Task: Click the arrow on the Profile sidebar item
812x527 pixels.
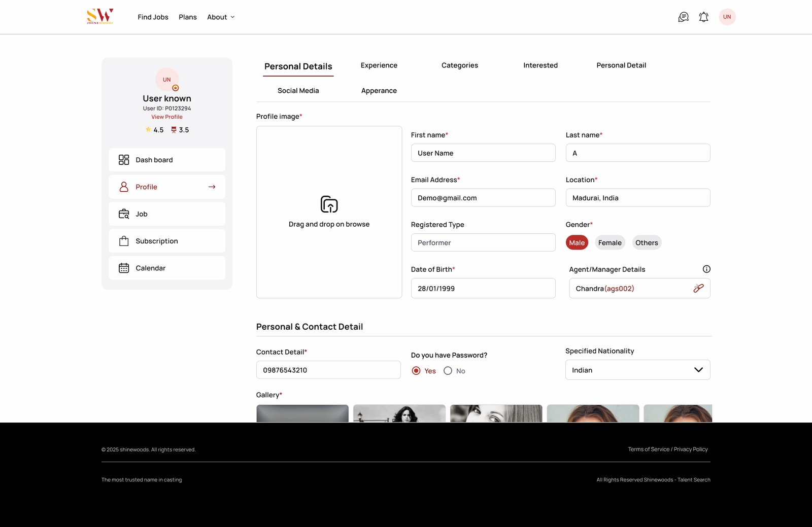Action: pyautogui.click(x=212, y=187)
